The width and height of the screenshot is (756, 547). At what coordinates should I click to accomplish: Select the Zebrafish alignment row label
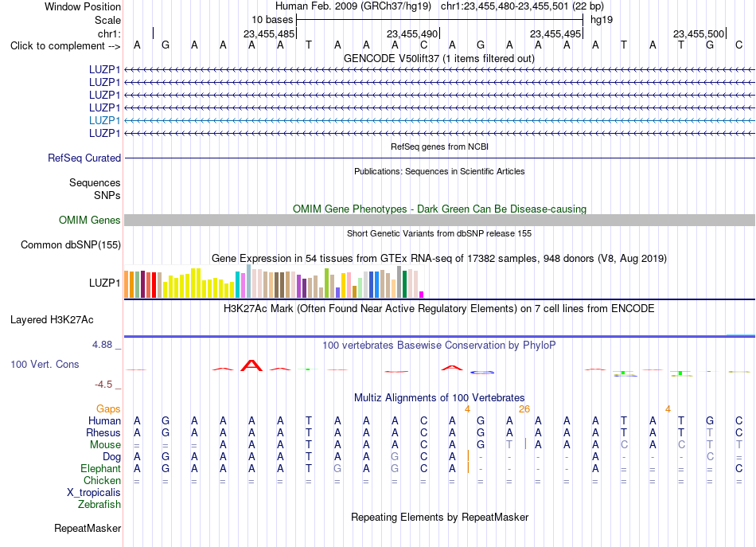[99, 505]
